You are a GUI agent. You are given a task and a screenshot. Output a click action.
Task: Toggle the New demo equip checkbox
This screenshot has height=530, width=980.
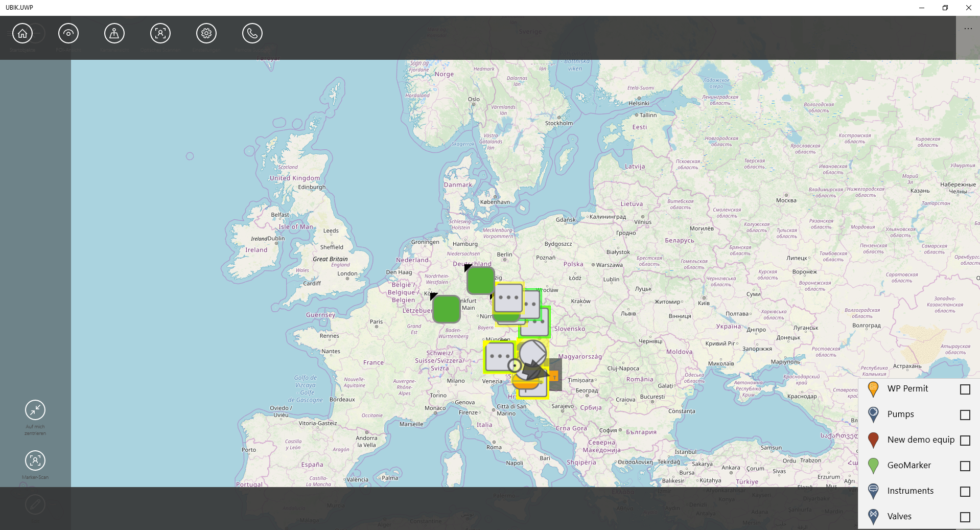click(x=965, y=441)
